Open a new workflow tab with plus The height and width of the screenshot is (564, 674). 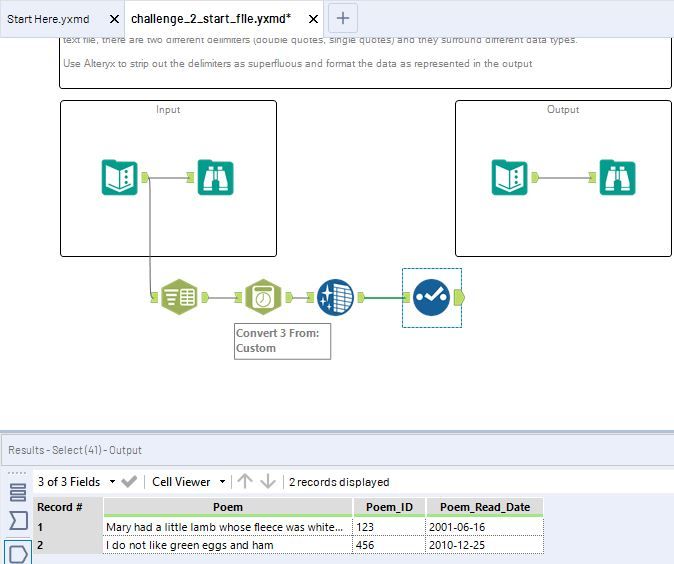343,18
